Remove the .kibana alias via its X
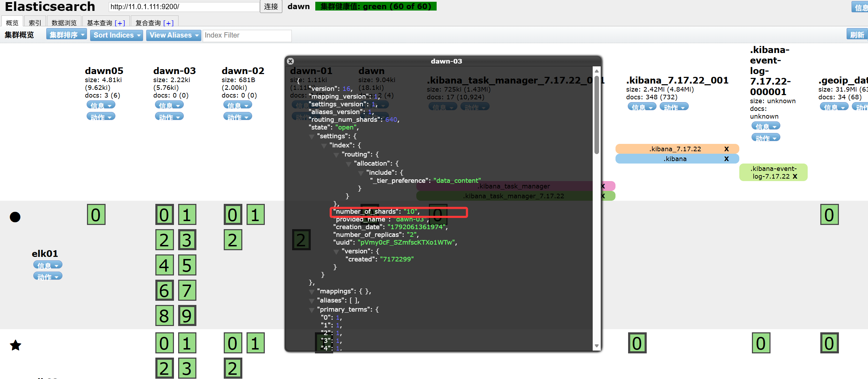868x379 pixels. [x=726, y=159]
